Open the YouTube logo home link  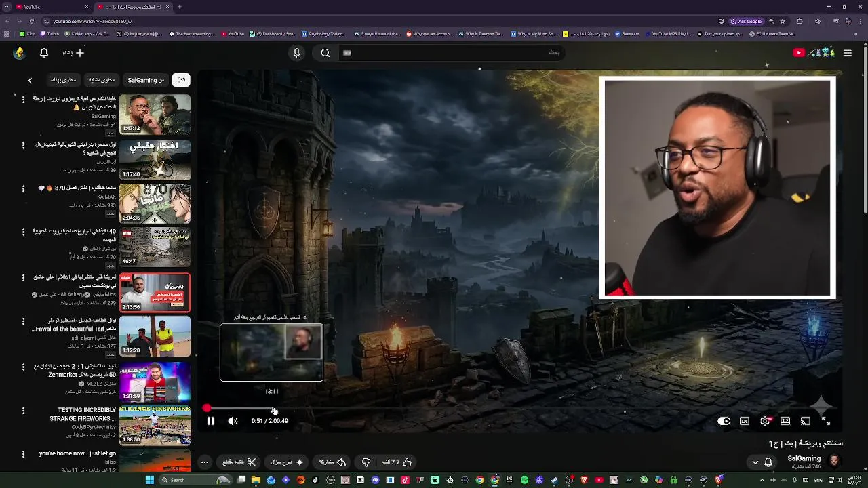[814, 53]
